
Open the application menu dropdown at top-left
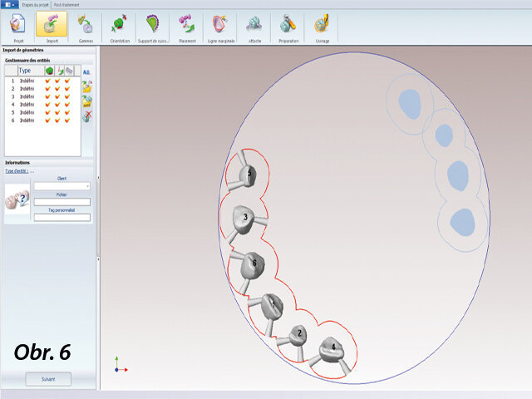[10, 4]
